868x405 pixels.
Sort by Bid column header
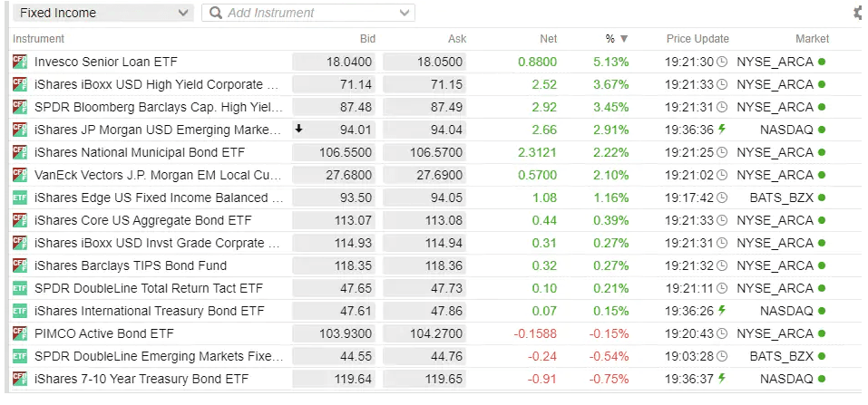[x=367, y=39]
